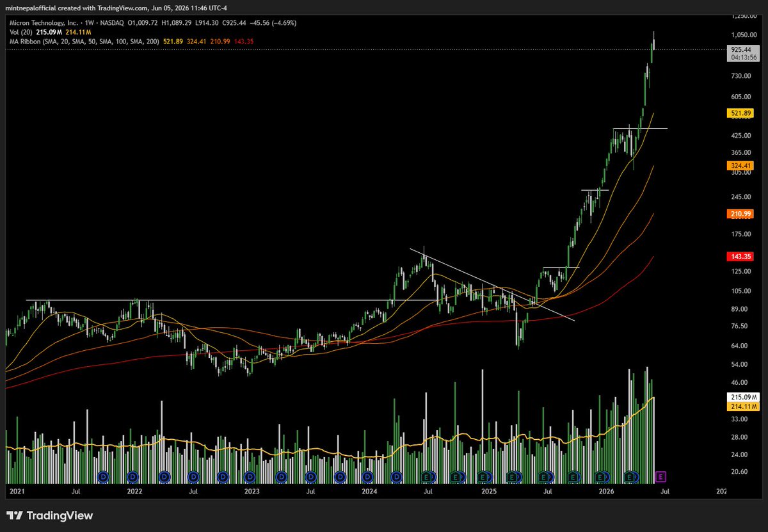Select the short horizontal line near 260

(x=595, y=190)
